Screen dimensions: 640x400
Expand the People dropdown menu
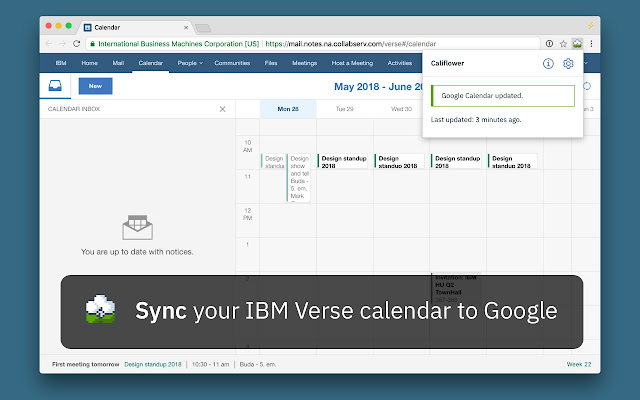pyautogui.click(x=190, y=63)
